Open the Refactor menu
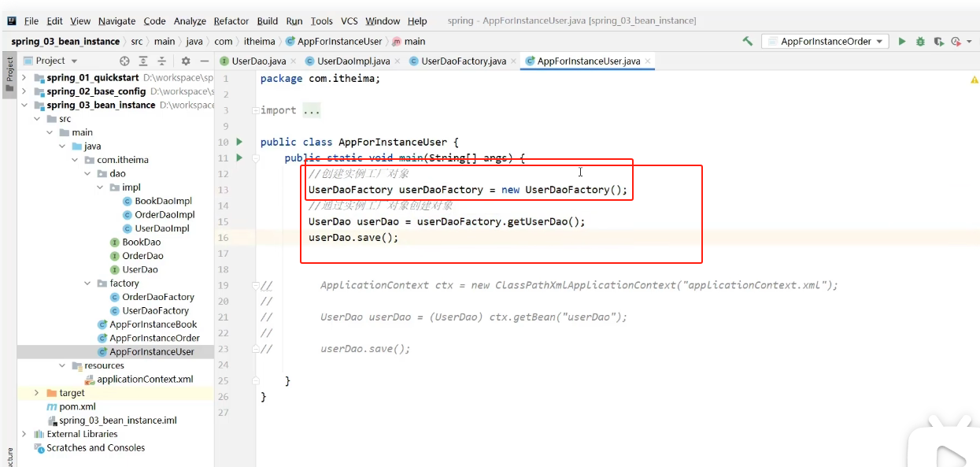This screenshot has width=980, height=467. tap(231, 21)
